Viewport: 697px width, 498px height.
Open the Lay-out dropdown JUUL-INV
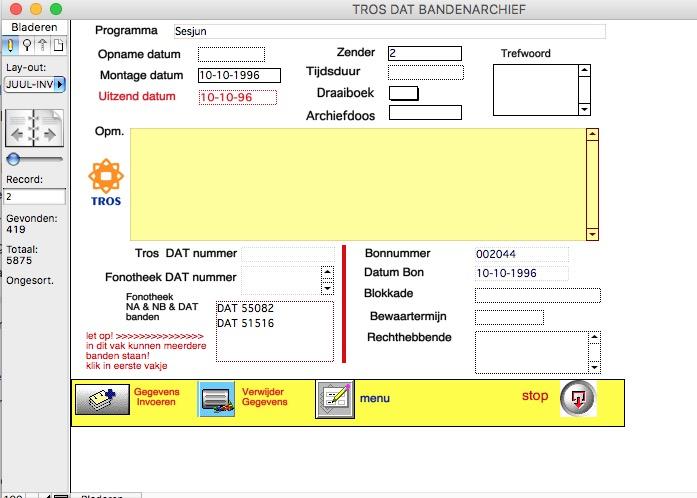[x=35, y=84]
